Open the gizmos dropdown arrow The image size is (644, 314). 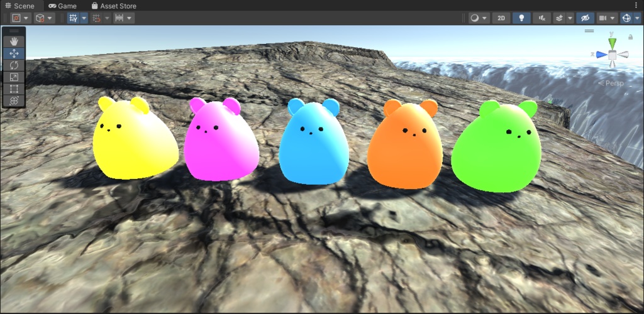pyautogui.click(x=637, y=18)
